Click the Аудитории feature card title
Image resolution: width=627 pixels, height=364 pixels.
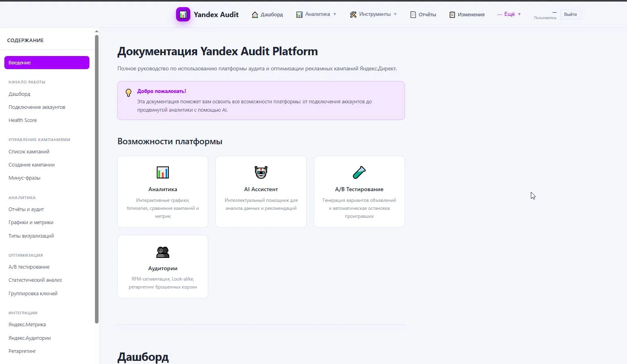(163, 269)
